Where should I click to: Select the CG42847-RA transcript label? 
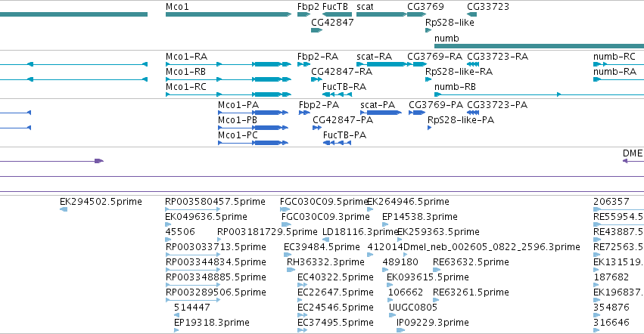(x=342, y=71)
